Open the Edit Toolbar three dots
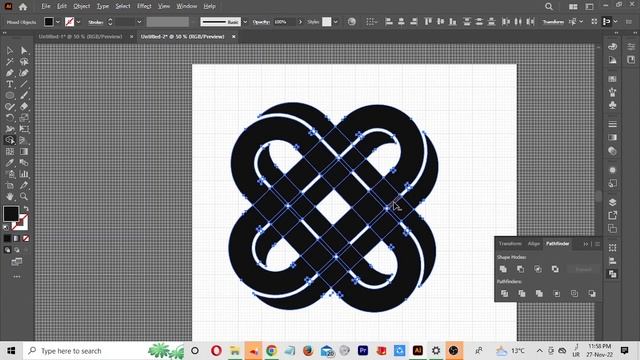Screen dimensions: 640x360 click(x=17, y=276)
